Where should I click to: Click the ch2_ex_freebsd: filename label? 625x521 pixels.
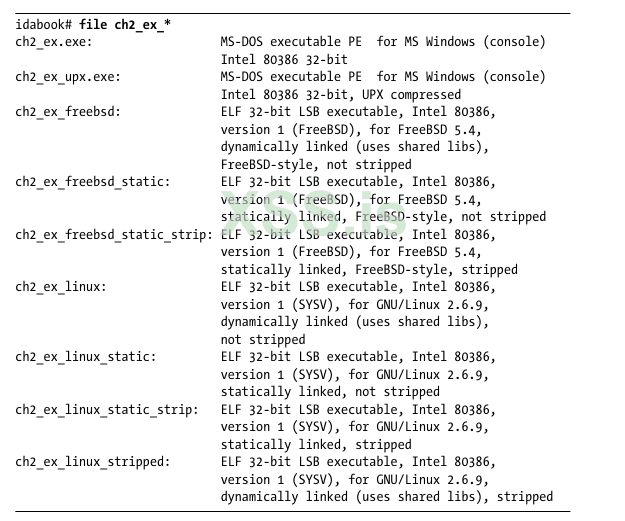67,112
